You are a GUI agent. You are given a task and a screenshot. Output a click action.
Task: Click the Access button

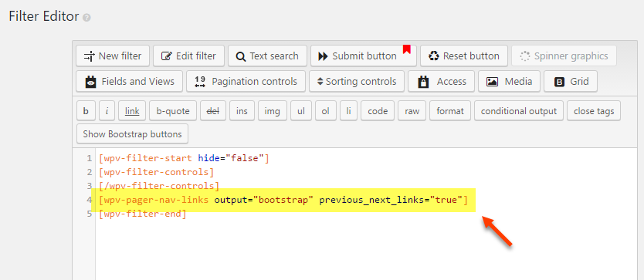click(x=441, y=81)
